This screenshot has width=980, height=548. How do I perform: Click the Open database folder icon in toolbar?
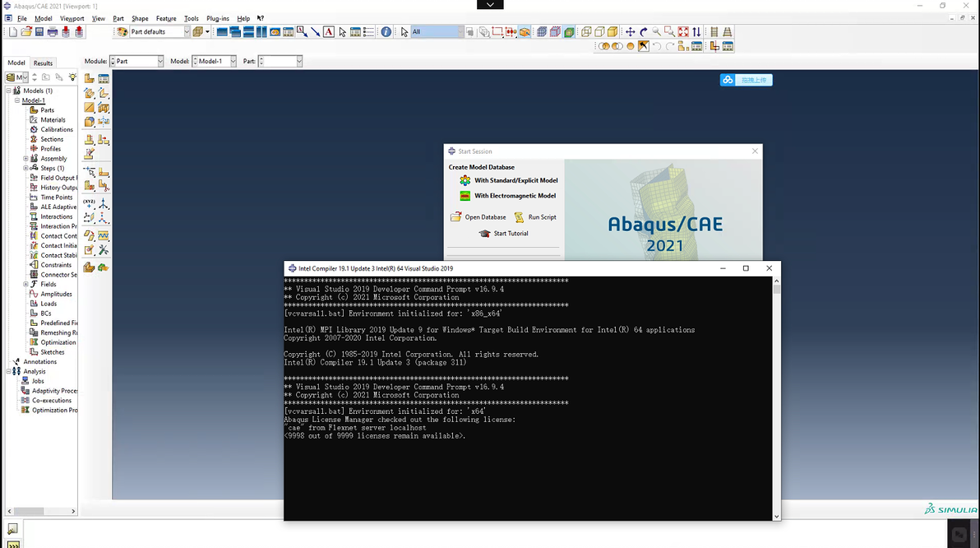tap(26, 32)
